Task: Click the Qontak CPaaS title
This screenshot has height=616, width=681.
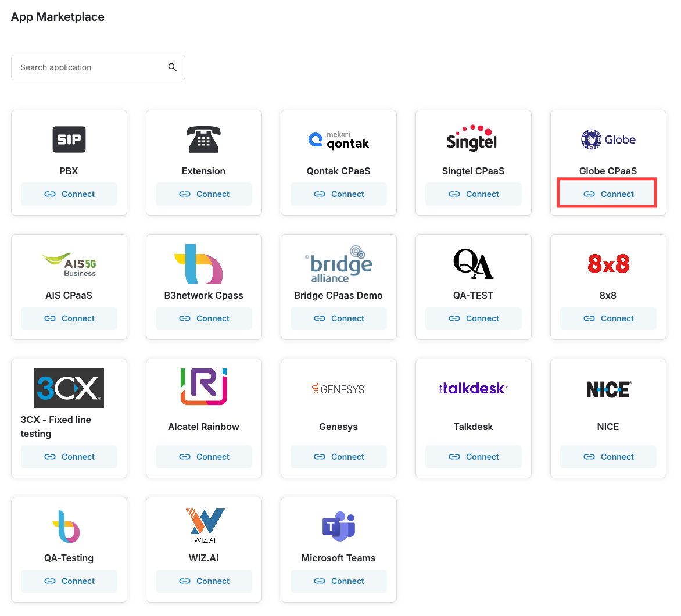Action: coord(338,171)
